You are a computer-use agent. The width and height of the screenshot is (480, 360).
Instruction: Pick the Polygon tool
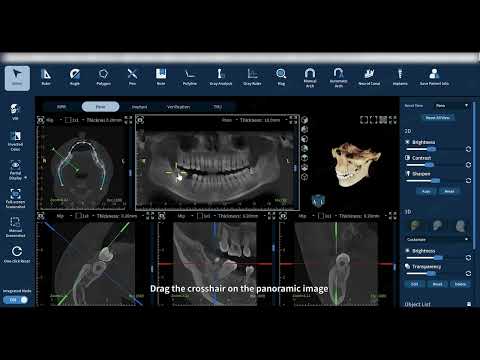point(103,77)
